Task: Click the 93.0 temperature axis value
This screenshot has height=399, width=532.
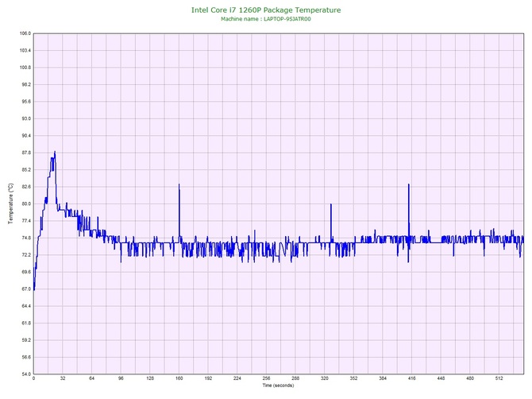Action: pyautogui.click(x=26, y=118)
